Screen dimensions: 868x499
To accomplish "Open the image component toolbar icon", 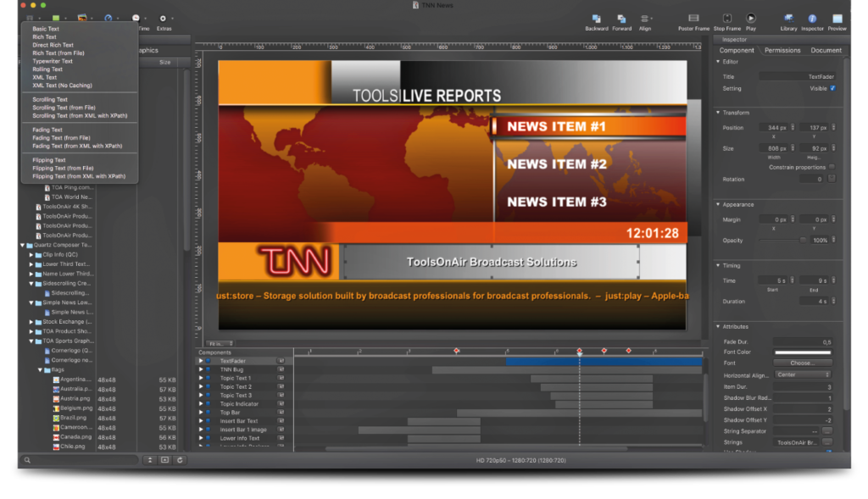I will coord(82,19).
